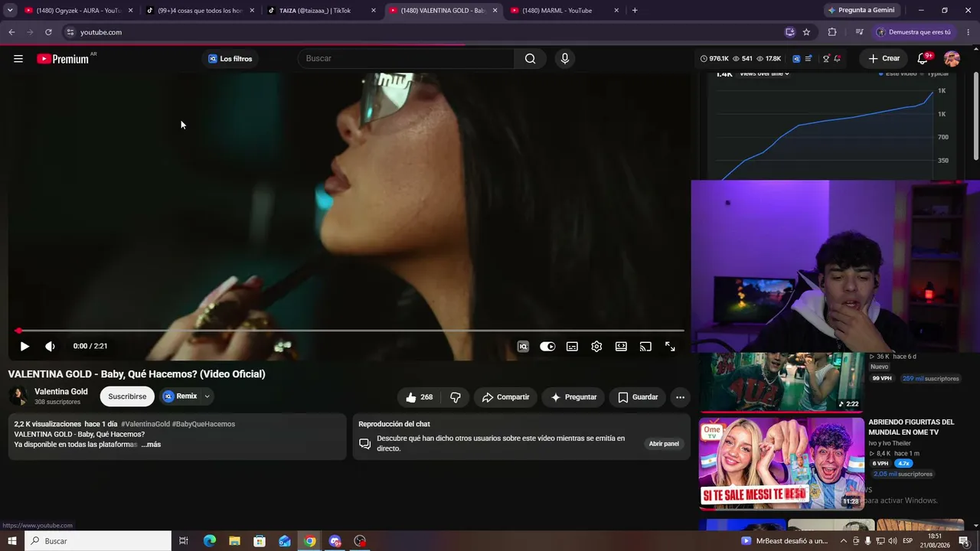Open the #ValentinaGold hashtag link
Viewport: 980px width, 551px height.
pyautogui.click(x=145, y=424)
